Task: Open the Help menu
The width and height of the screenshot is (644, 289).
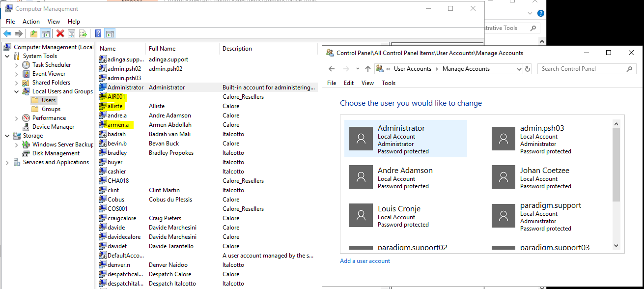Action: [74, 22]
